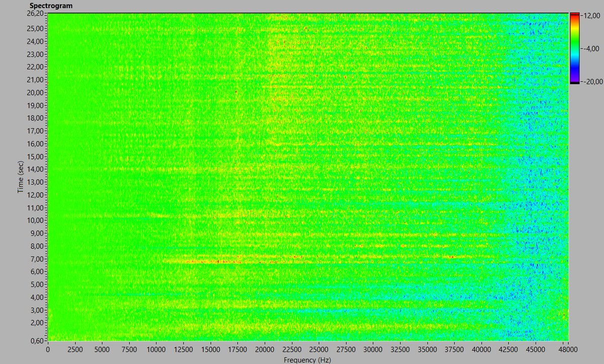This screenshot has width=604, height=364.
Task: Click the 37500 frequency tick label
Action: click(x=455, y=349)
